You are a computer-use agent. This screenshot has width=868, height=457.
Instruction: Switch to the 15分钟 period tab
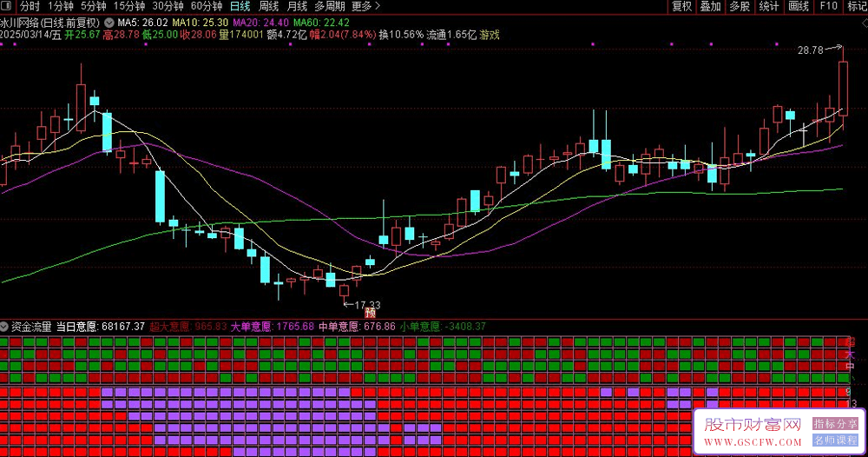click(x=129, y=6)
